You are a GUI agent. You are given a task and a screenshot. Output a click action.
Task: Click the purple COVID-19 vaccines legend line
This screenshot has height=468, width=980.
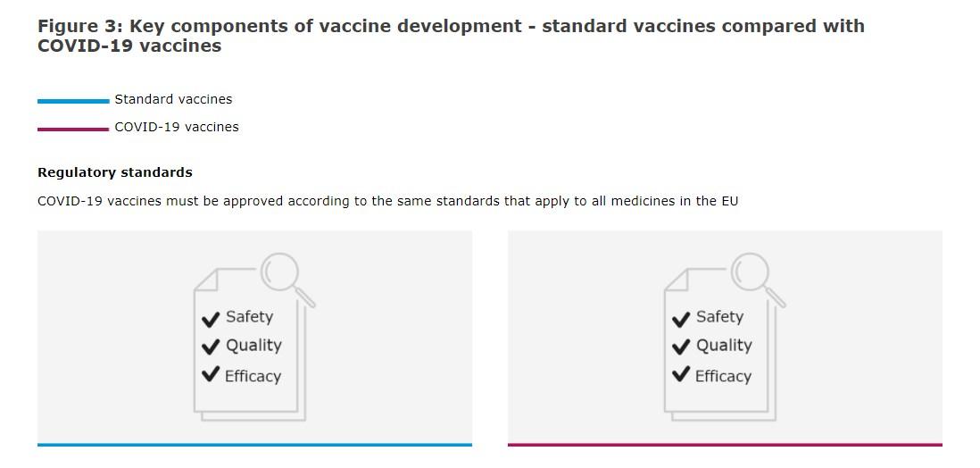(73, 130)
